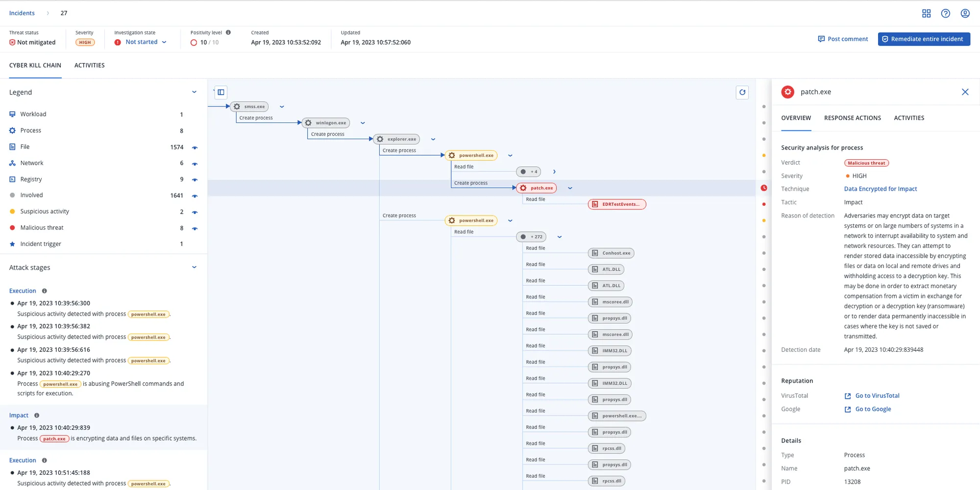The image size is (980, 490).
Task: Select the patch.exe process node in the graph
Action: point(537,188)
